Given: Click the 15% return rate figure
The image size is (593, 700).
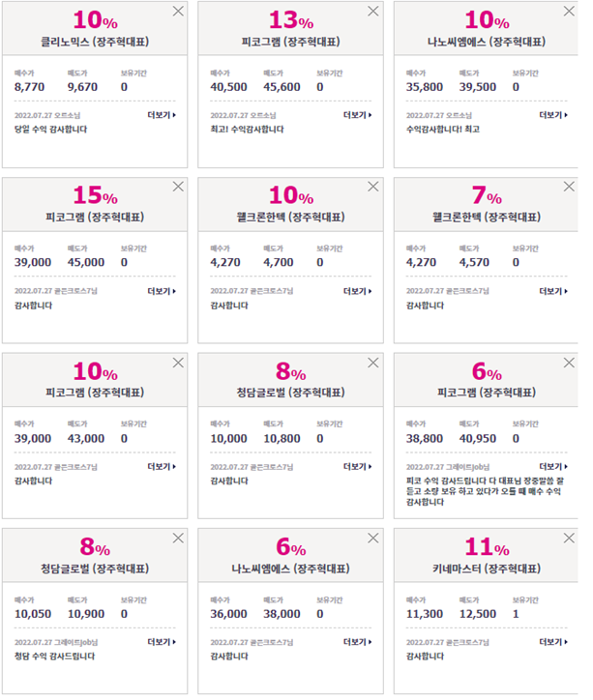Looking at the screenshot, I should 95,195.
